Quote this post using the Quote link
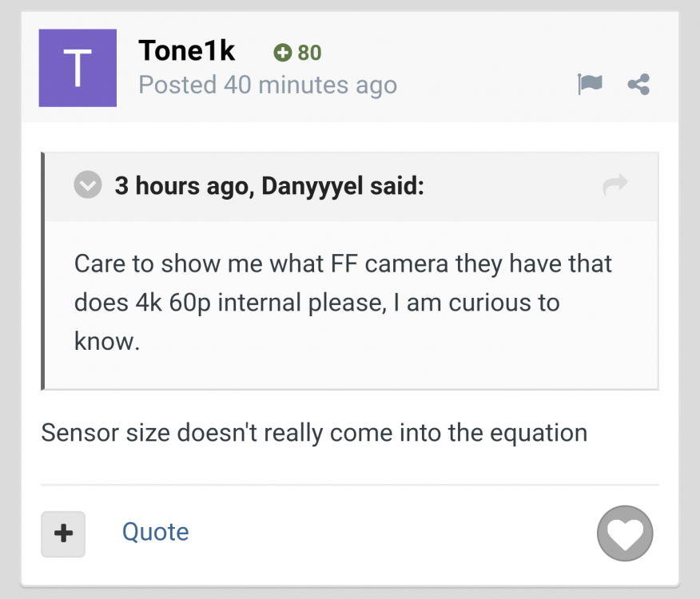 [x=155, y=532]
